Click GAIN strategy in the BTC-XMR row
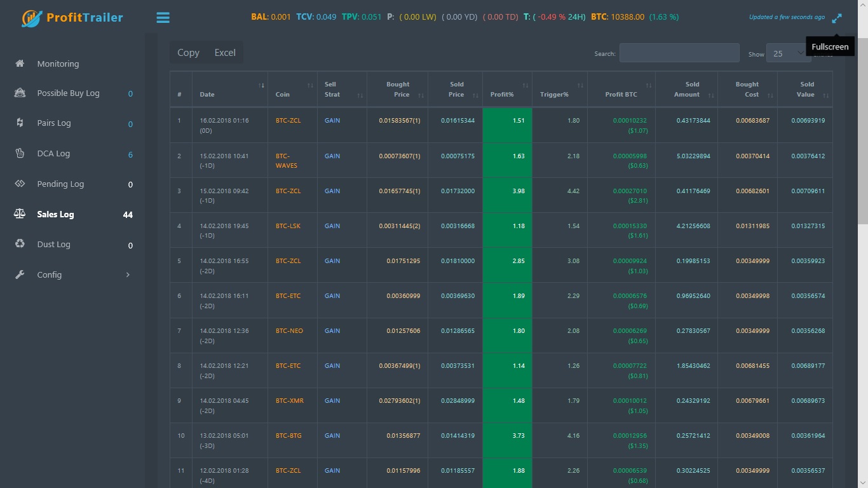This screenshot has height=488, width=868. [x=332, y=401]
